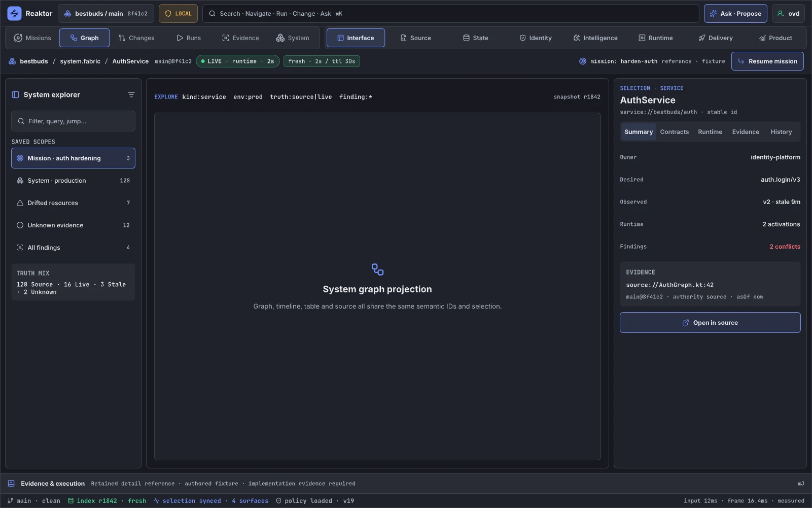Click the System explorer panel icon
Image resolution: width=812 pixels, height=508 pixels.
tap(15, 95)
